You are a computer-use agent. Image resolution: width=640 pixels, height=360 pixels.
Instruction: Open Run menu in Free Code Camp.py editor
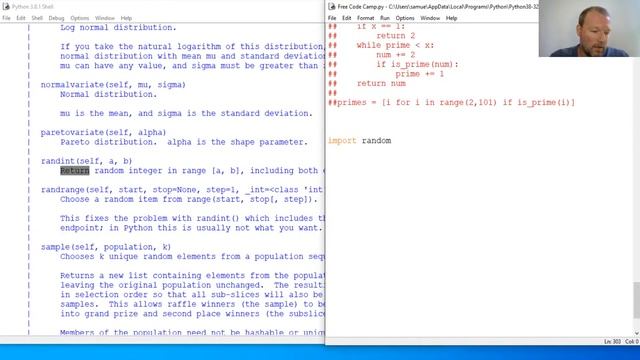coord(385,18)
